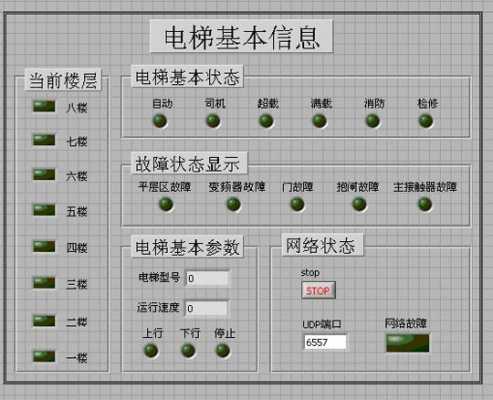Click the 网络状态 group label
Image resolution: width=493 pixels, height=400 pixels.
point(322,246)
